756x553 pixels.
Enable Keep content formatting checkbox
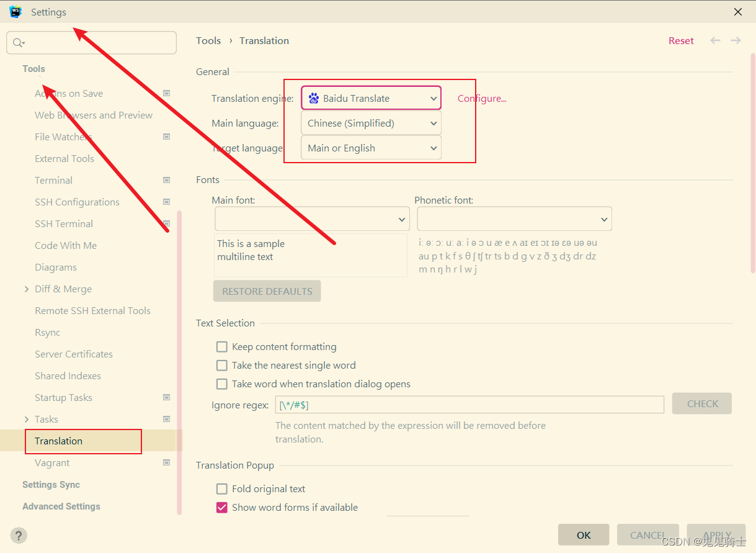click(x=222, y=346)
